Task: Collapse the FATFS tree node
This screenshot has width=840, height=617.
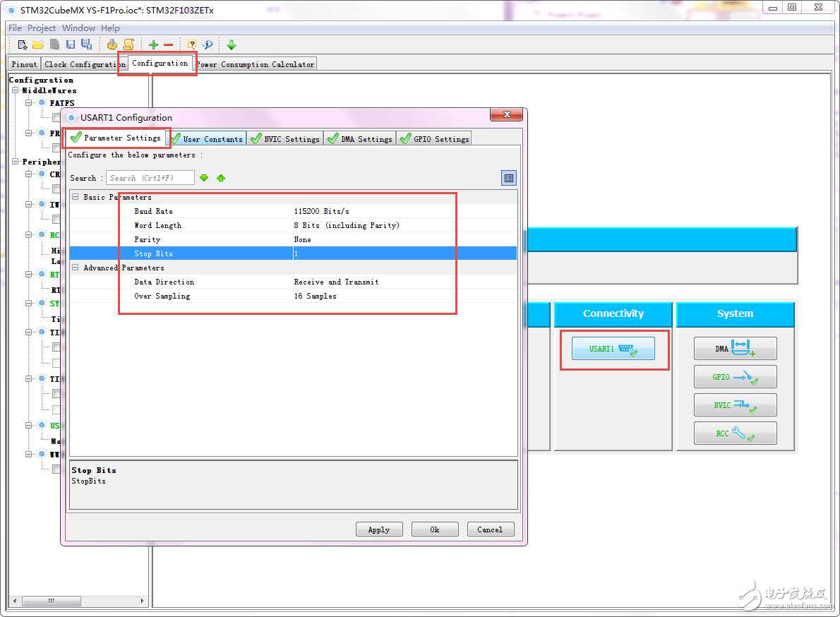Action: [x=29, y=102]
